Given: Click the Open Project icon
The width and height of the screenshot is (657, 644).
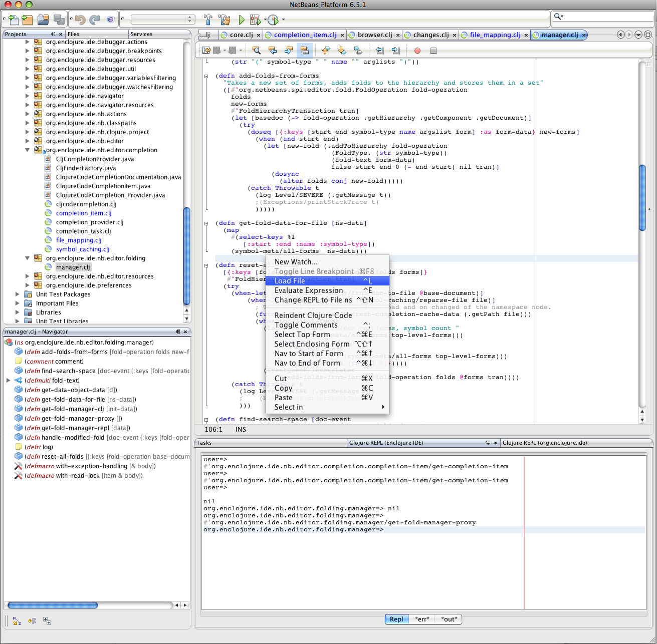Looking at the screenshot, I should tap(44, 20).
